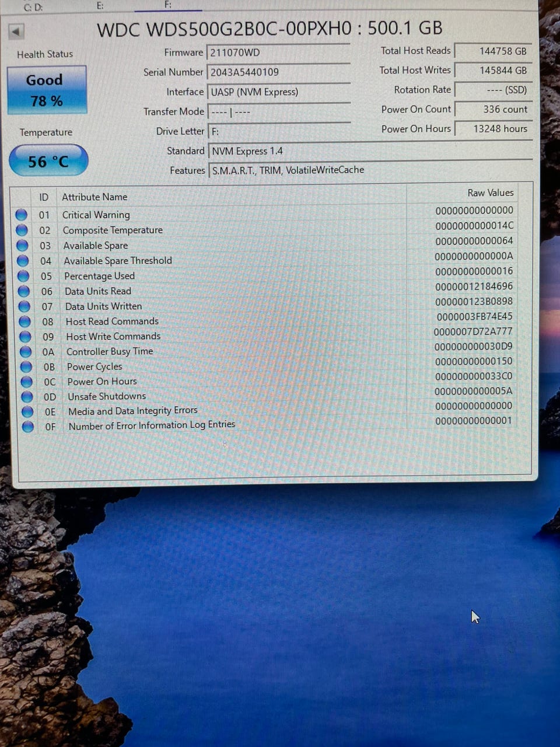Click the status dot for Available Spare
560x747 pixels.
click(x=22, y=245)
